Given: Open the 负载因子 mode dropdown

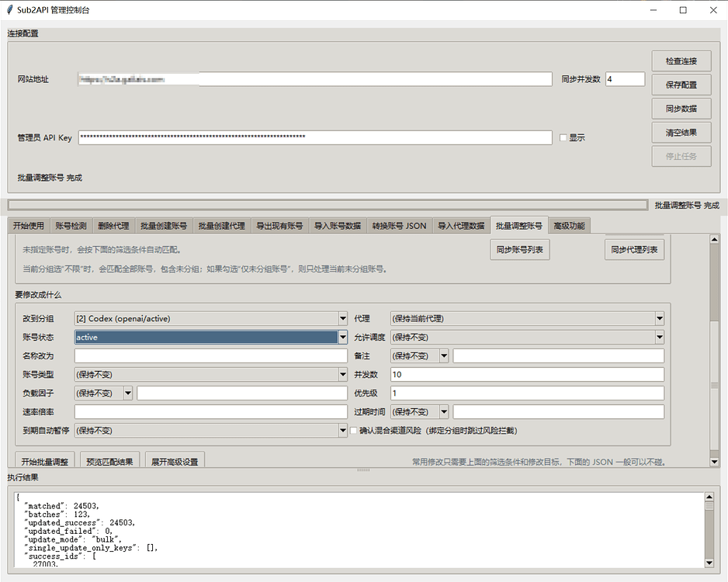Looking at the screenshot, I should pyautogui.click(x=128, y=393).
